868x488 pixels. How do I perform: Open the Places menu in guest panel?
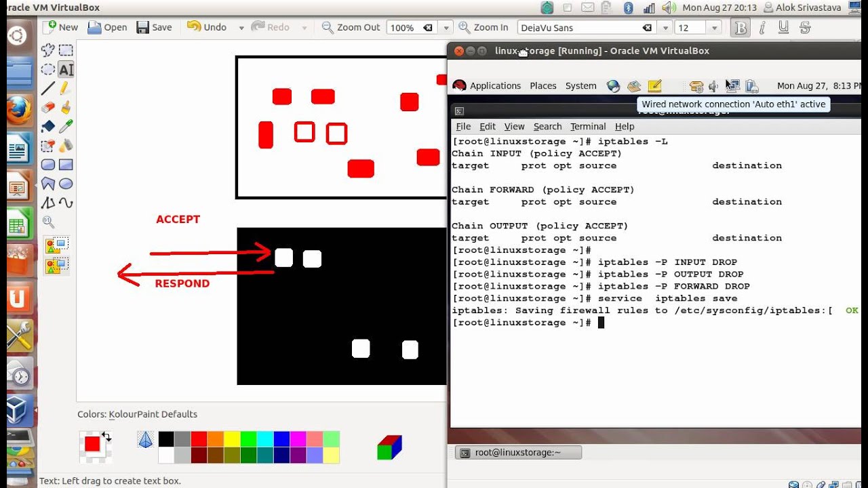(x=542, y=85)
